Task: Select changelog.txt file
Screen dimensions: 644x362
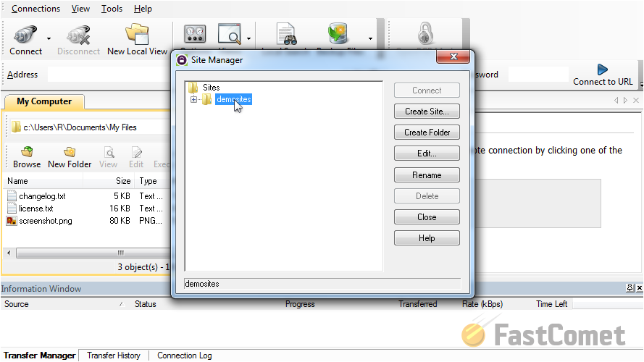Action: [42, 196]
